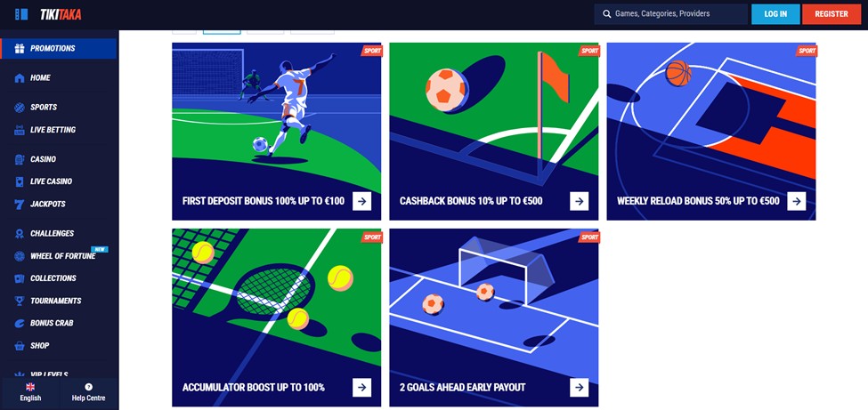Screen dimensions: 868x410
Task: Focus the Games, Categories, Providers search field
Action: [x=671, y=14]
